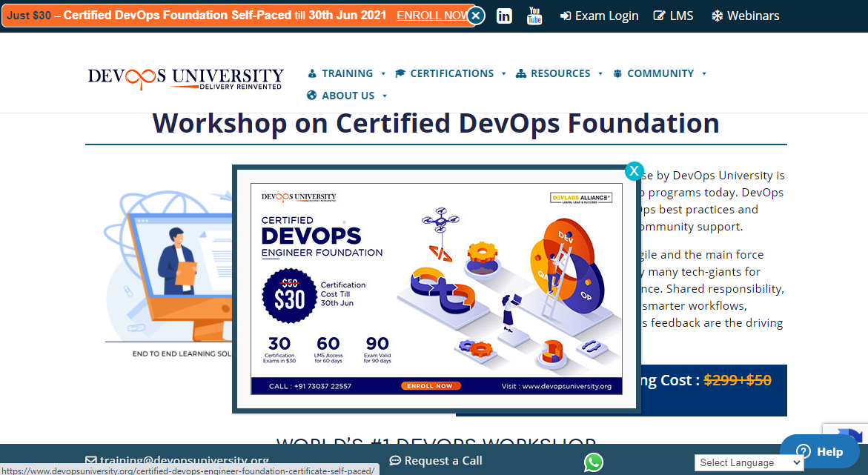868x475 pixels.
Task: Start a WhatsApp chat via the green icon
Action: [x=593, y=462]
